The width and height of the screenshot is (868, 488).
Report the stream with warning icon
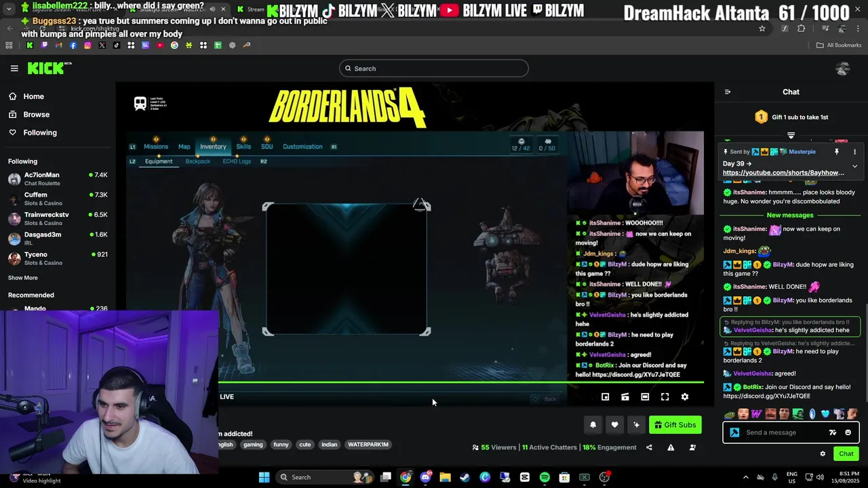(671, 447)
